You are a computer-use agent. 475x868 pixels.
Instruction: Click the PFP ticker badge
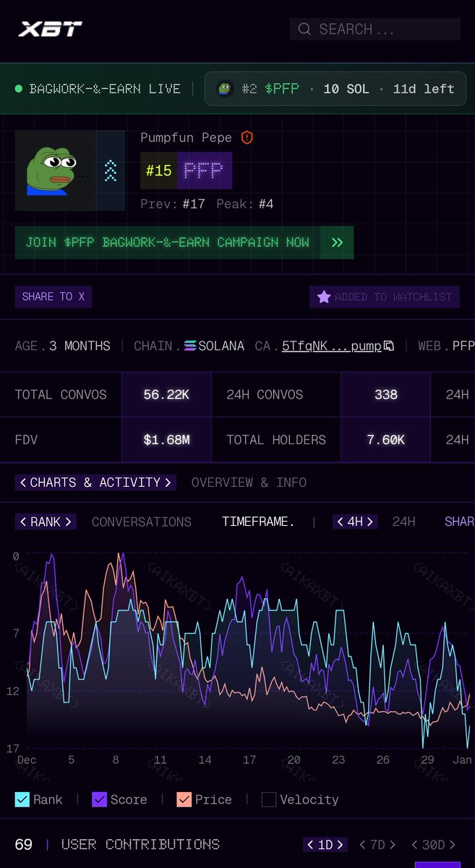coord(205,171)
